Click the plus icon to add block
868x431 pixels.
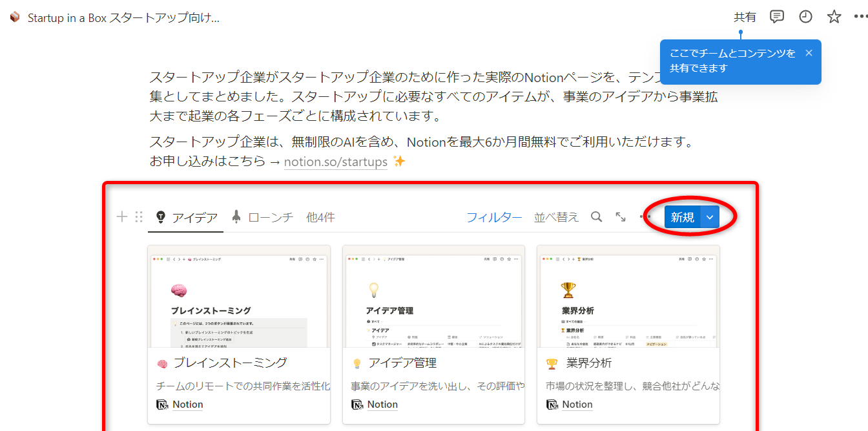pos(121,217)
